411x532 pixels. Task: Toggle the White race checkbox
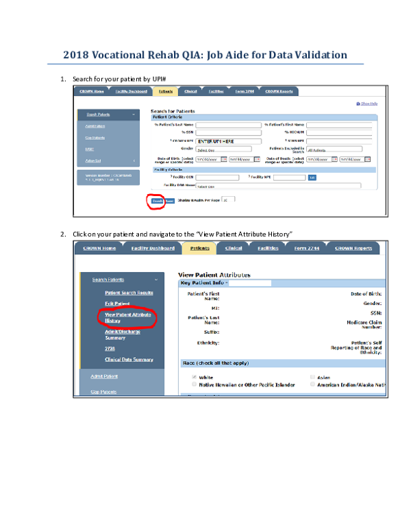[194, 377]
